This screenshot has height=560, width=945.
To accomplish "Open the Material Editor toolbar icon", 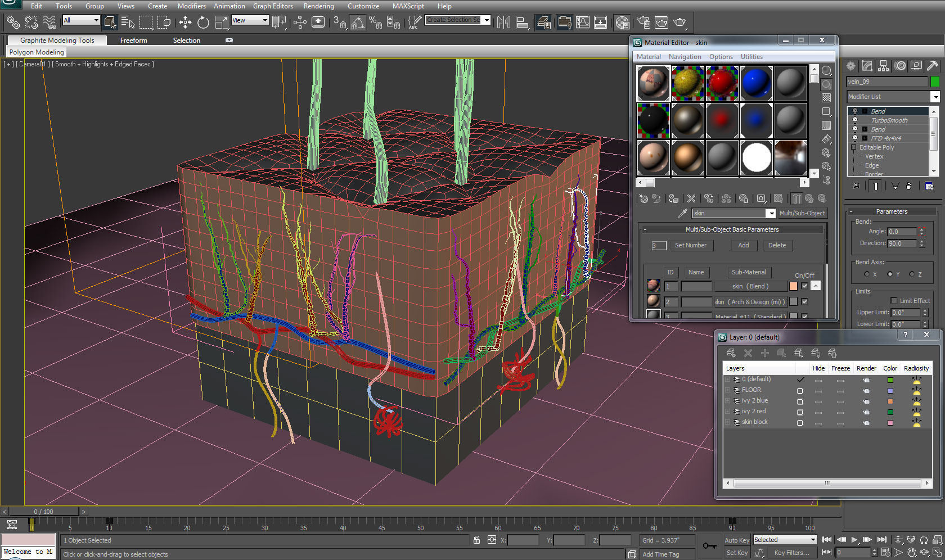I will pyautogui.click(x=622, y=22).
